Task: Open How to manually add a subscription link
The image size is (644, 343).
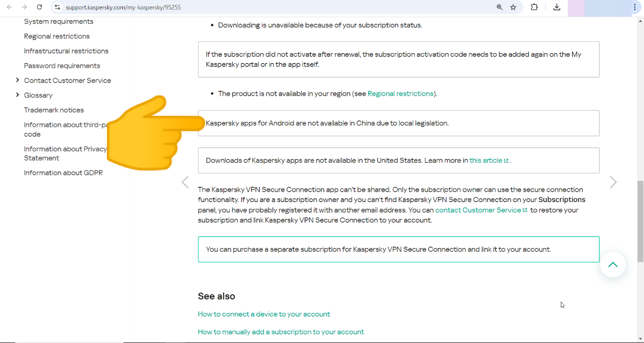Action: coord(281,332)
